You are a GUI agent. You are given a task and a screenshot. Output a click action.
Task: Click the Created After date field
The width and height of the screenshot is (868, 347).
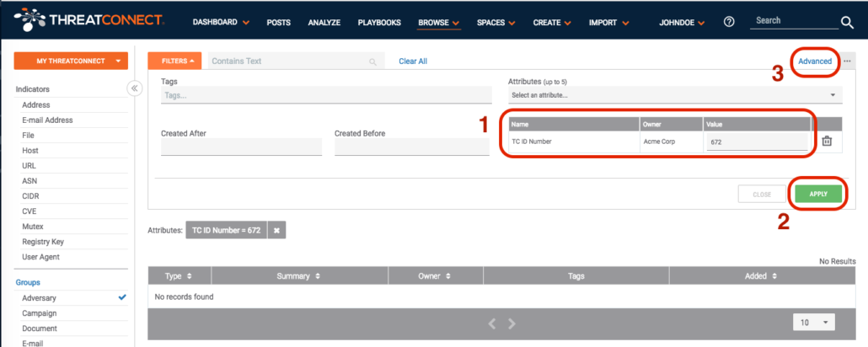(241, 147)
